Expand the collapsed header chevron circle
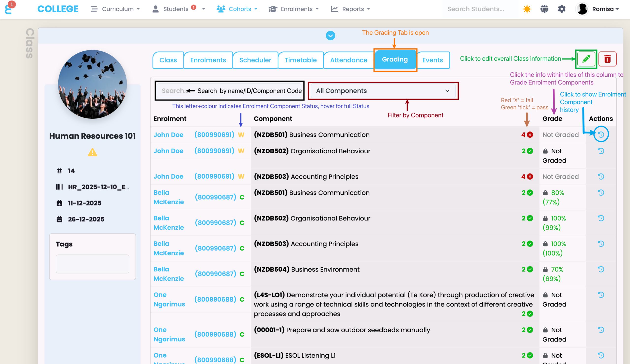This screenshot has width=630, height=364. point(330,36)
